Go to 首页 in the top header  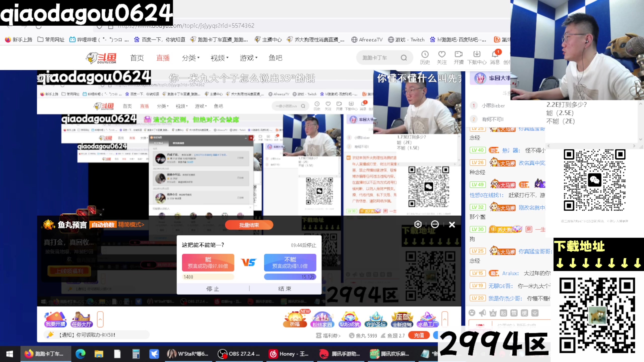(x=137, y=58)
